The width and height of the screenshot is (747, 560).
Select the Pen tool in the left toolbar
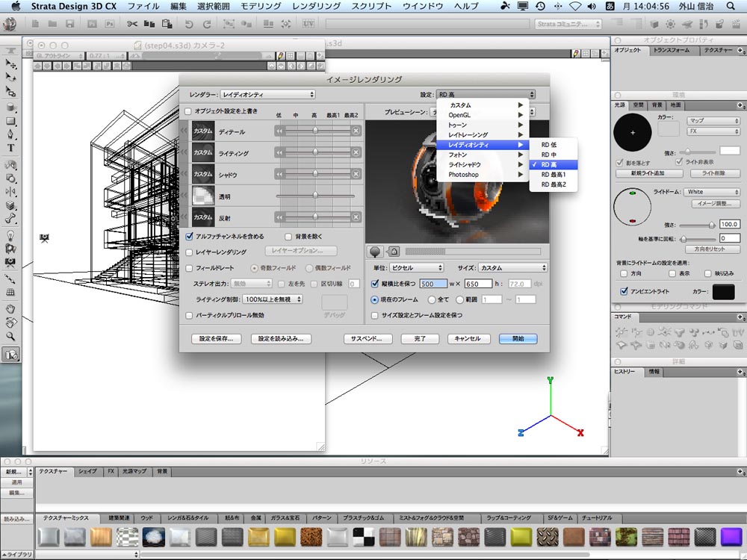pos(10,134)
